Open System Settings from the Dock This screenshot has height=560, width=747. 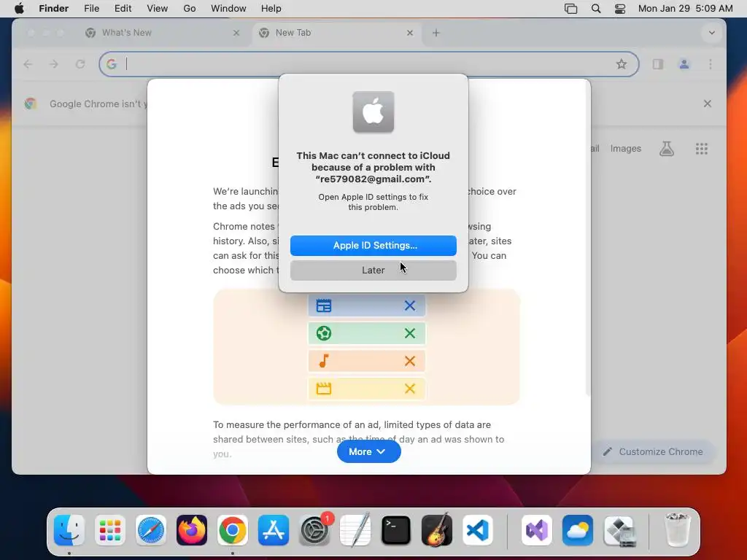click(x=314, y=530)
